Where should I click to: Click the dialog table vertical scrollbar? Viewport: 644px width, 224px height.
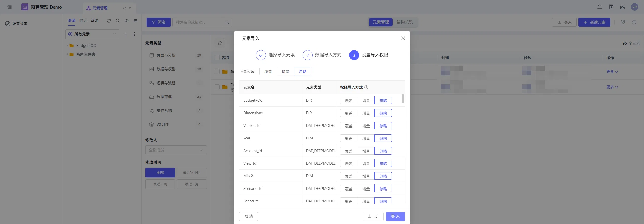403,99
